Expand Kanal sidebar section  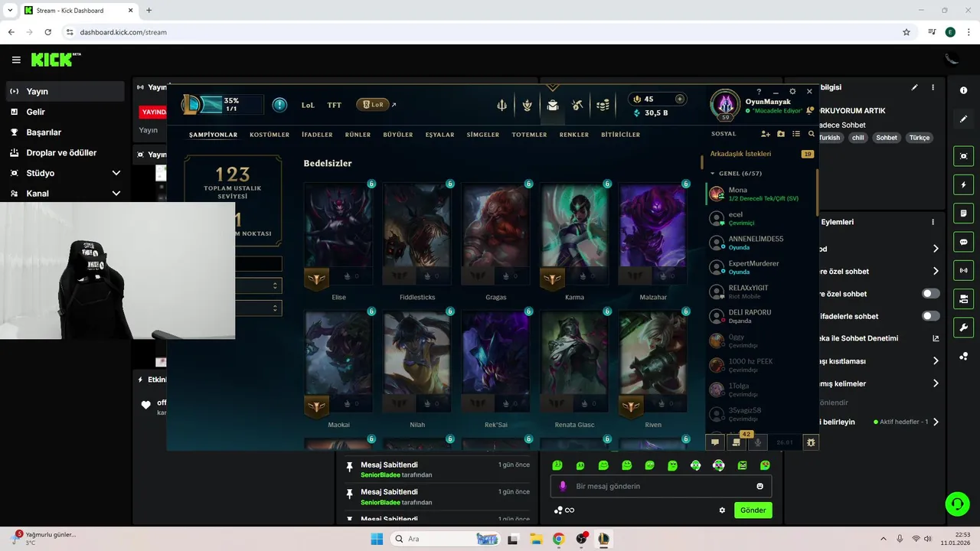(x=116, y=194)
